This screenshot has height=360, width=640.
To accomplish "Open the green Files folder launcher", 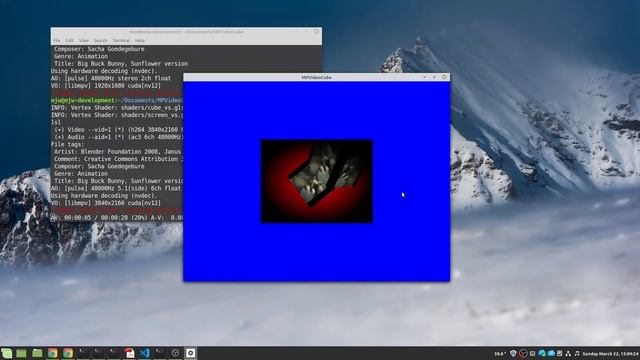I will click(x=37, y=353).
